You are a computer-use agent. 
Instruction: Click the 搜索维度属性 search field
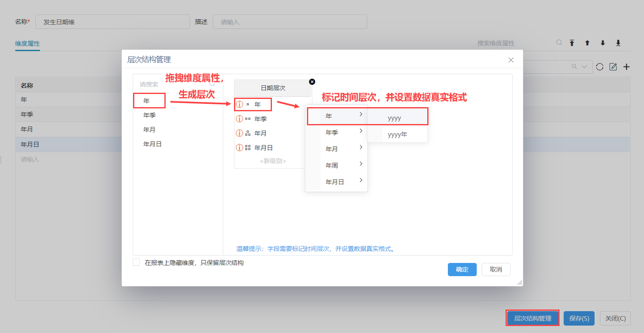[x=515, y=43]
